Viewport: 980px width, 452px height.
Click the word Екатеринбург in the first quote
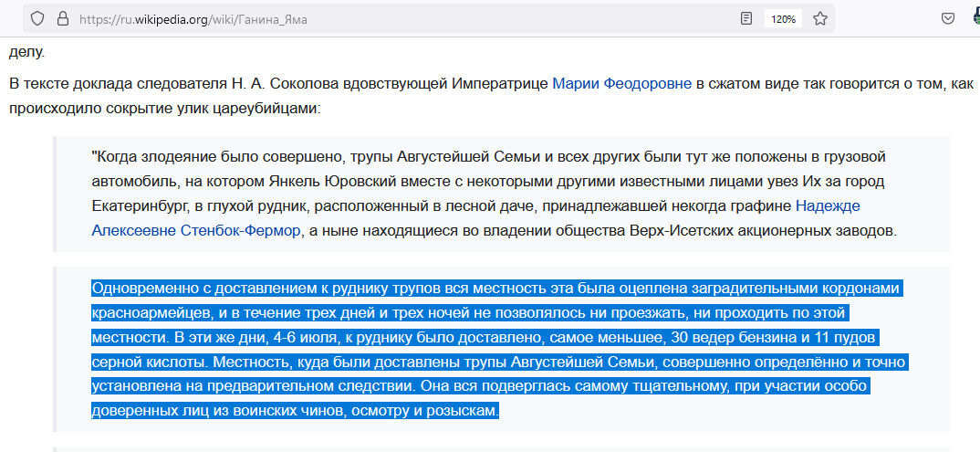point(130,205)
